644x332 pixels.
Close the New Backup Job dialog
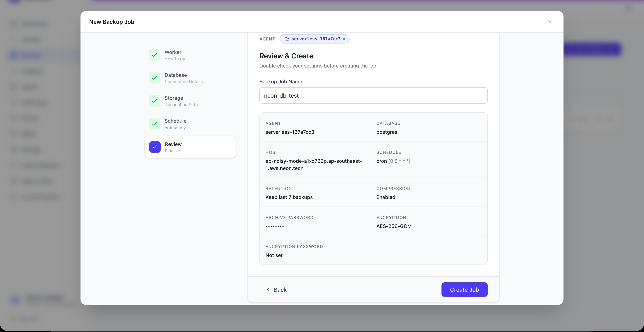pos(550,22)
